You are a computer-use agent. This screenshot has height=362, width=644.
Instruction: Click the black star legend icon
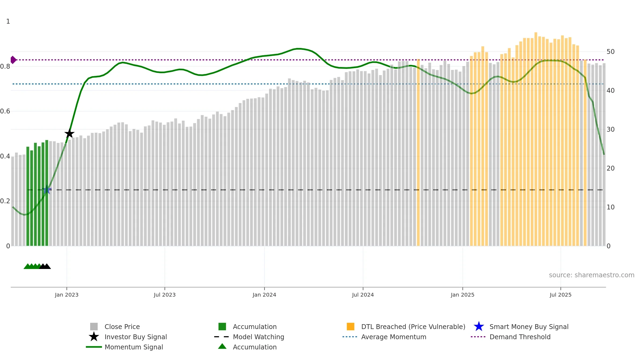[94, 337]
